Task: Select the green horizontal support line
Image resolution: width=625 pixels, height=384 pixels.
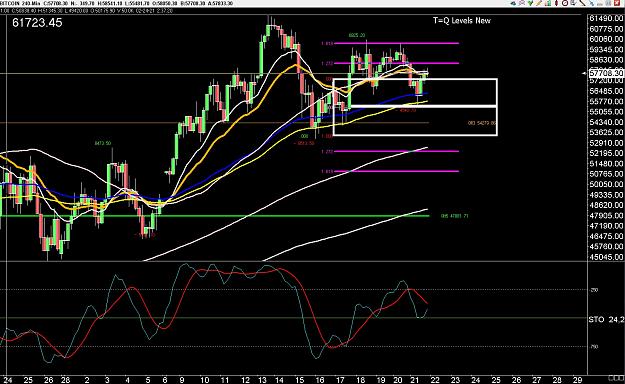Action: (x=214, y=216)
